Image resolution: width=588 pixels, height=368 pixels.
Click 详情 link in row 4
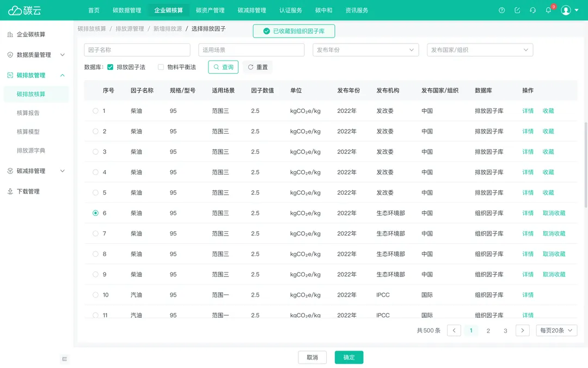pos(528,172)
